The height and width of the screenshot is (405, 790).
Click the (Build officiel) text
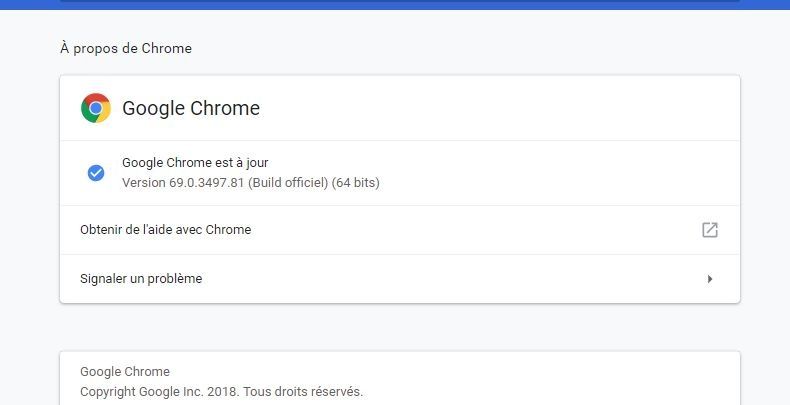pos(288,182)
